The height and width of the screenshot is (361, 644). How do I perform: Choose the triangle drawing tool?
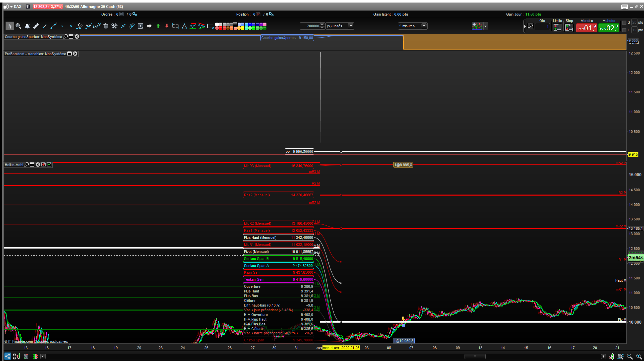[184, 26]
